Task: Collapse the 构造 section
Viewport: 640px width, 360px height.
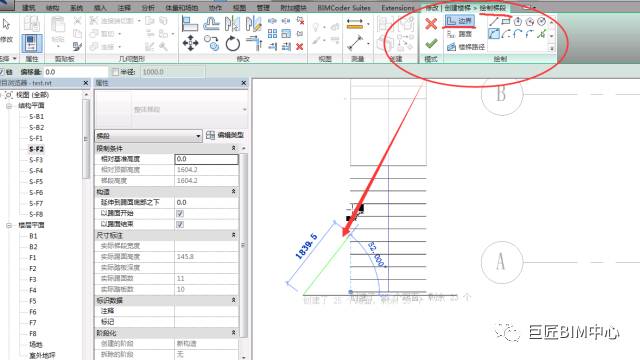Action: pos(233,191)
